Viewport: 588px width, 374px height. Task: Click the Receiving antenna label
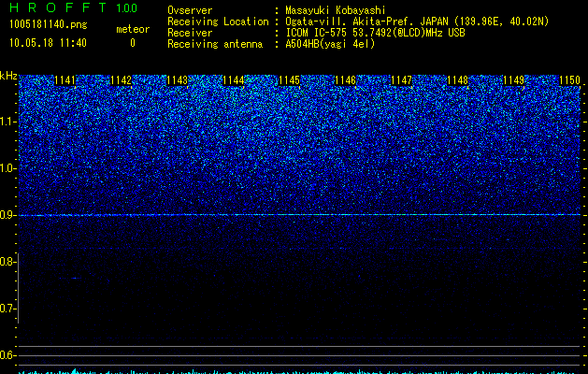point(215,44)
